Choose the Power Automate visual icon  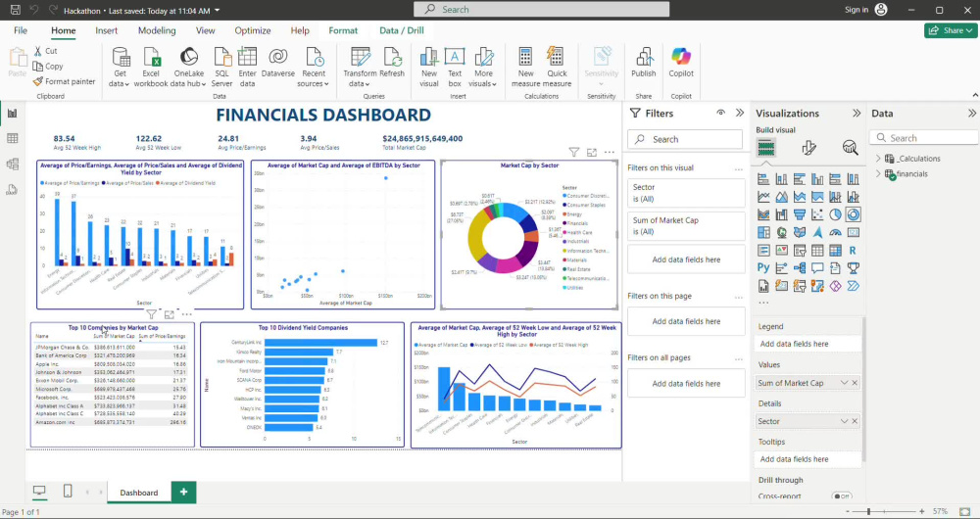pyautogui.click(x=854, y=286)
